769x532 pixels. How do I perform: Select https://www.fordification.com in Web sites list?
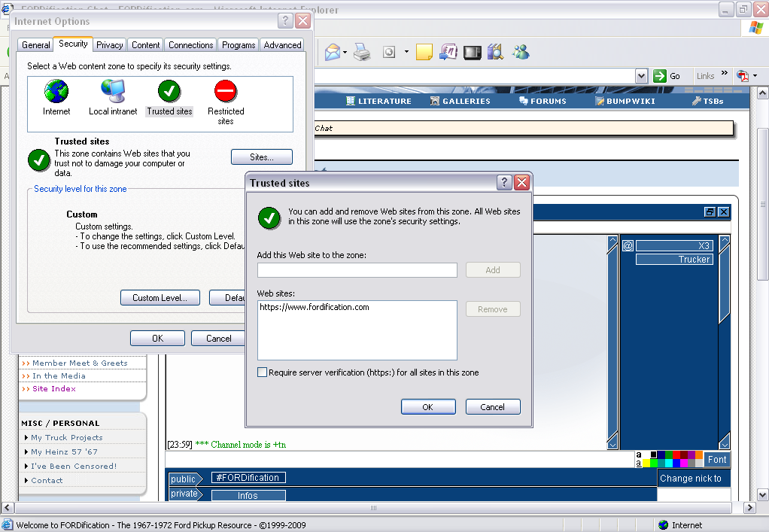coord(315,308)
